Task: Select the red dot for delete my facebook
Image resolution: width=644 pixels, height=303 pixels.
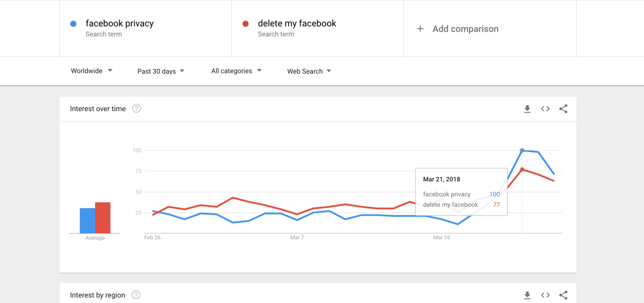Action: click(x=245, y=24)
